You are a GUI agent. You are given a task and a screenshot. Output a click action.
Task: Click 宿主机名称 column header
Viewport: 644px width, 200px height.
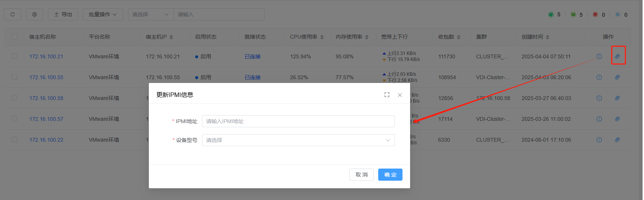point(43,37)
